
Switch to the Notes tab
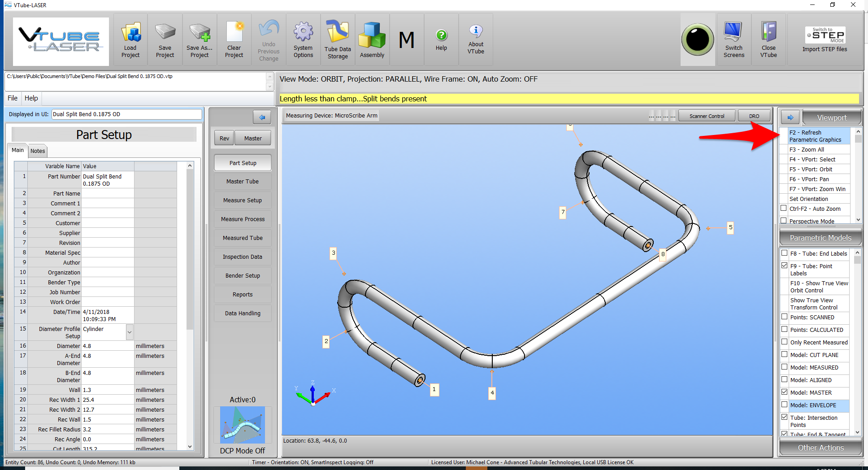38,151
